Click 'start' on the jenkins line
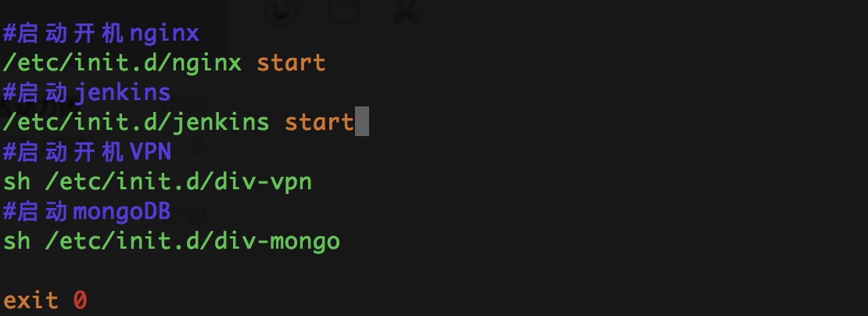Viewport: 868px width, 316px height. (x=319, y=122)
